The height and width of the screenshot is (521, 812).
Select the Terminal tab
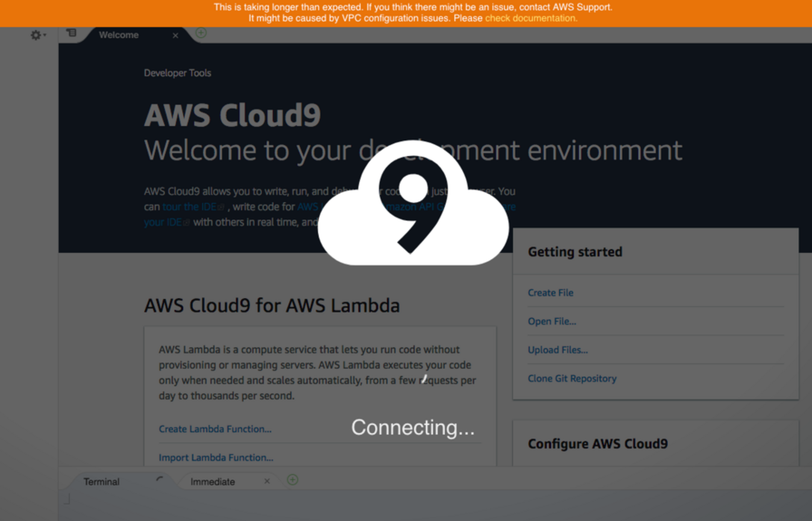click(102, 482)
